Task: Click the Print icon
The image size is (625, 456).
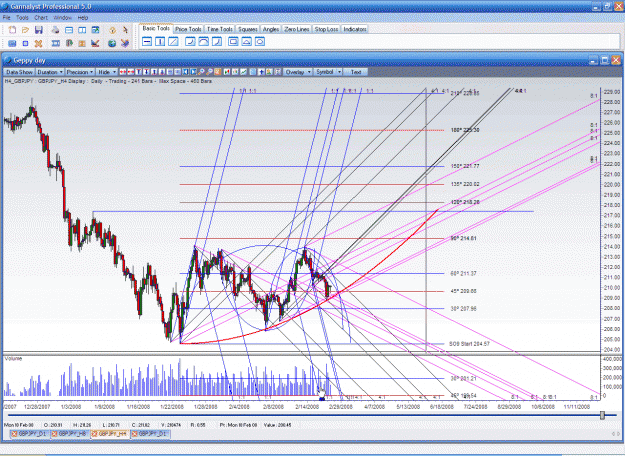Action: [x=55, y=29]
